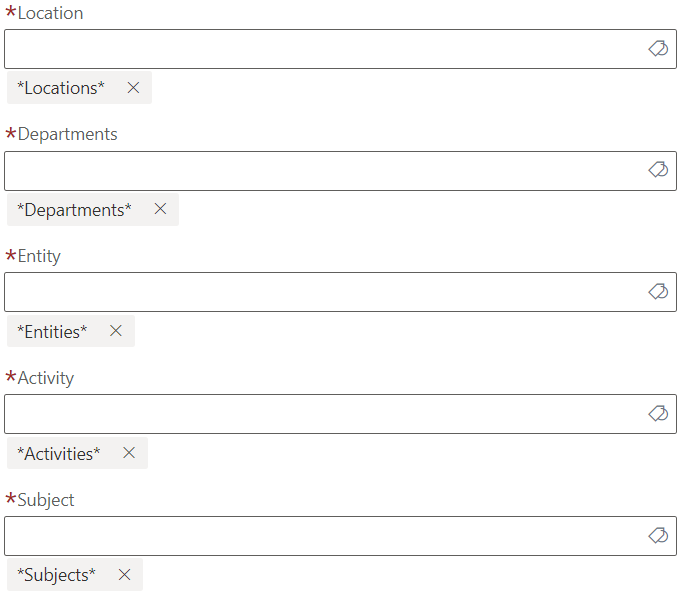
Task: Open tag picker icon for Entity field
Action: coord(658,292)
